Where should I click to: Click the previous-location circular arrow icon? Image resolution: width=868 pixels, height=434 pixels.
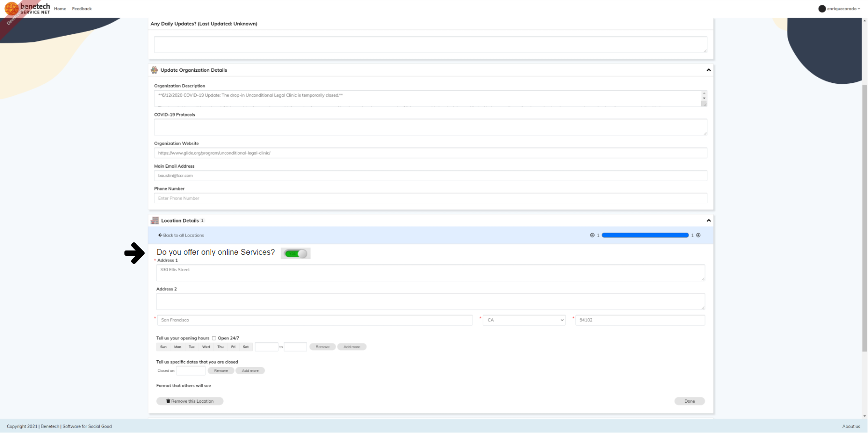(x=592, y=235)
